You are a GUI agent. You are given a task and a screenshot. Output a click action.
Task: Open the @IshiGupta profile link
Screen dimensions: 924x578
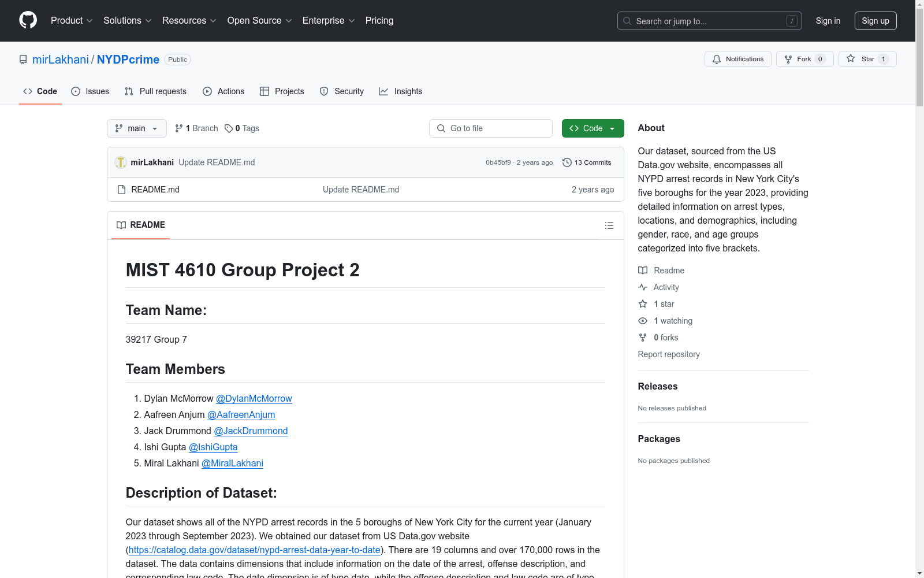tap(213, 447)
